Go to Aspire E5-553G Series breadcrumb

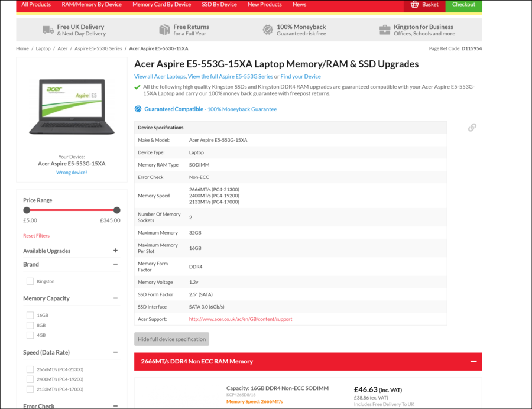tap(98, 48)
